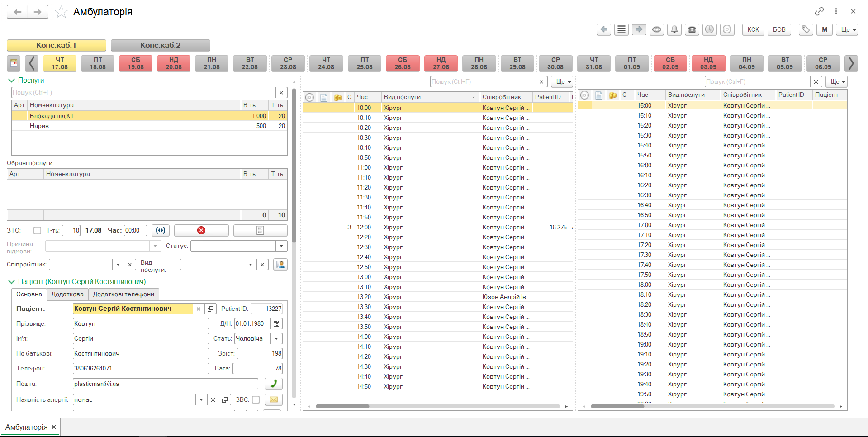Collapse the Послуги section
Image resolution: width=868 pixels, height=437 pixels.
coord(12,81)
